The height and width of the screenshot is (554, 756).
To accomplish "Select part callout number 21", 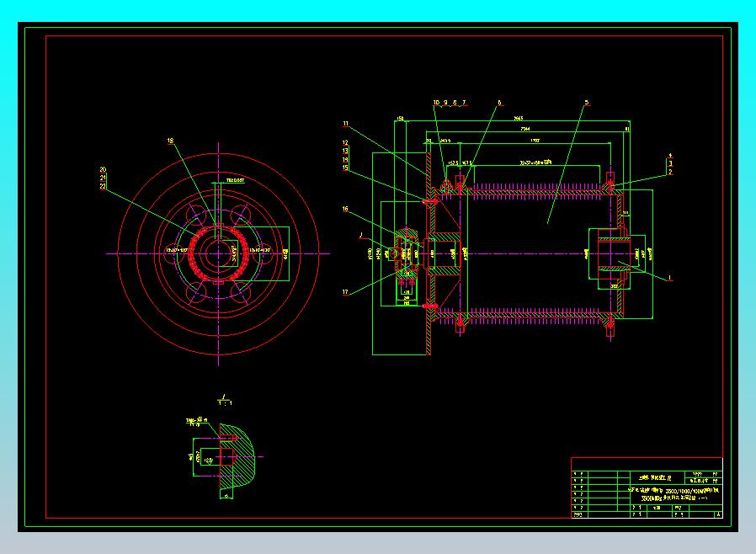I will (103, 178).
